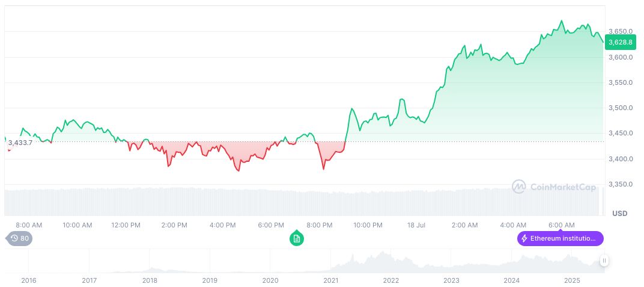Open the green document news marker

point(296,238)
